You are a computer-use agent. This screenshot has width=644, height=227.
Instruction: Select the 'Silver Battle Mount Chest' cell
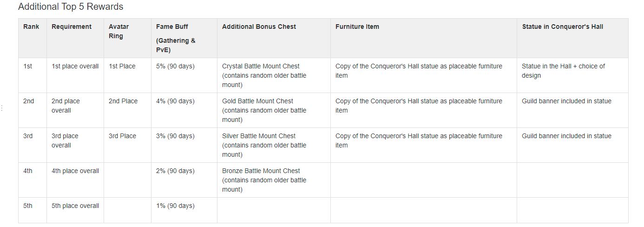click(274, 145)
